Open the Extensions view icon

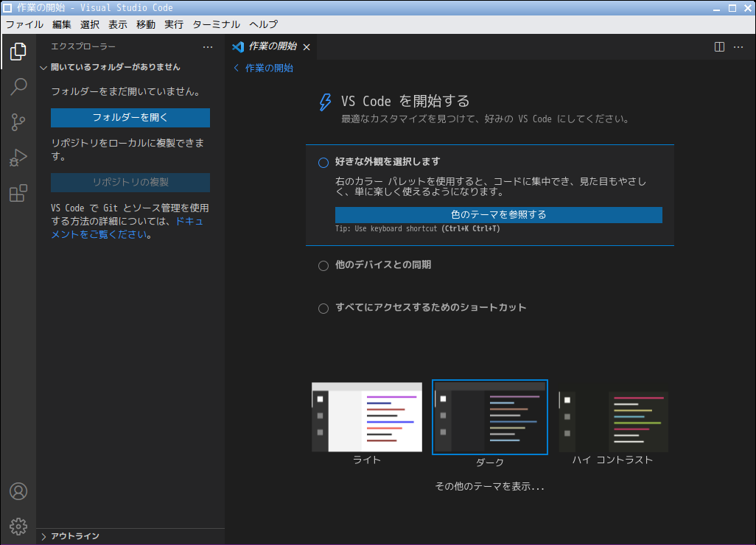point(18,193)
